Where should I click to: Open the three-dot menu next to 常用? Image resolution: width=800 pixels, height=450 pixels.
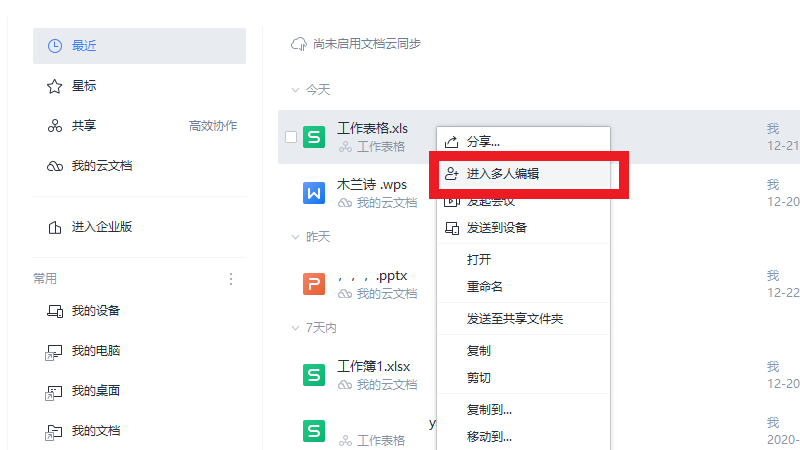point(231,279)
